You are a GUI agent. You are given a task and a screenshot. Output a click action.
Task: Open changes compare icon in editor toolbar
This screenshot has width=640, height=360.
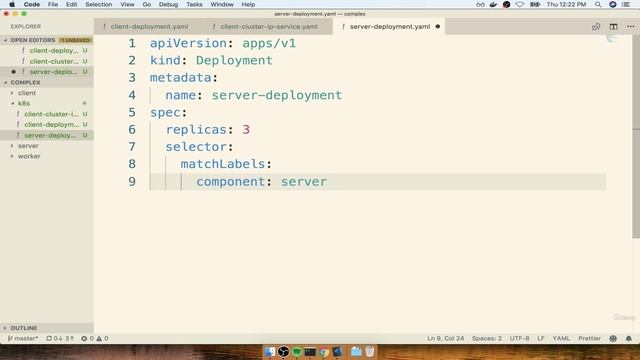click(x=596, y=27)
